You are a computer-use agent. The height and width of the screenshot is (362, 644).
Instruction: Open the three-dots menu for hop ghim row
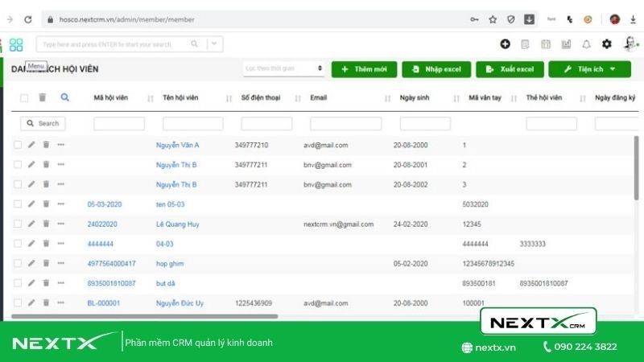pyautogui.click(x=60, y=263)
